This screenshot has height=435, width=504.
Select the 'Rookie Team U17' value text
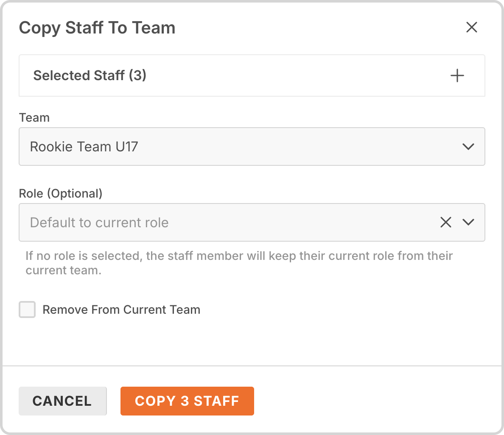84,147
